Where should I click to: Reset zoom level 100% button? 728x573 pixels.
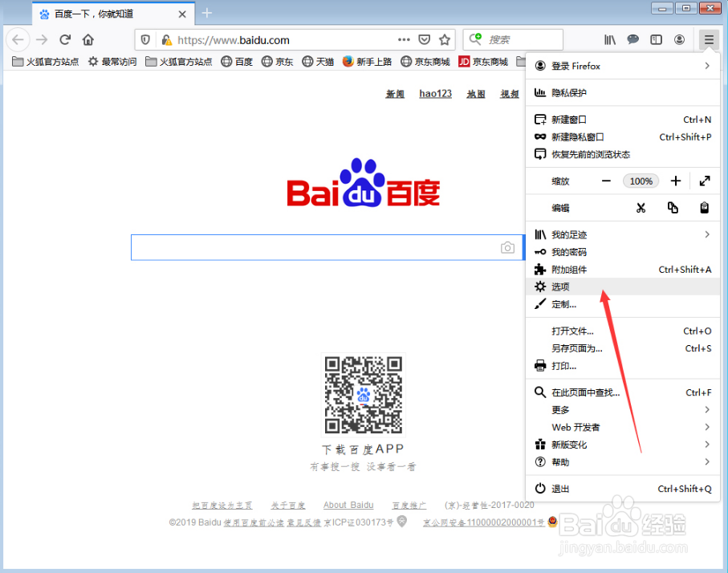pos(641,181)
